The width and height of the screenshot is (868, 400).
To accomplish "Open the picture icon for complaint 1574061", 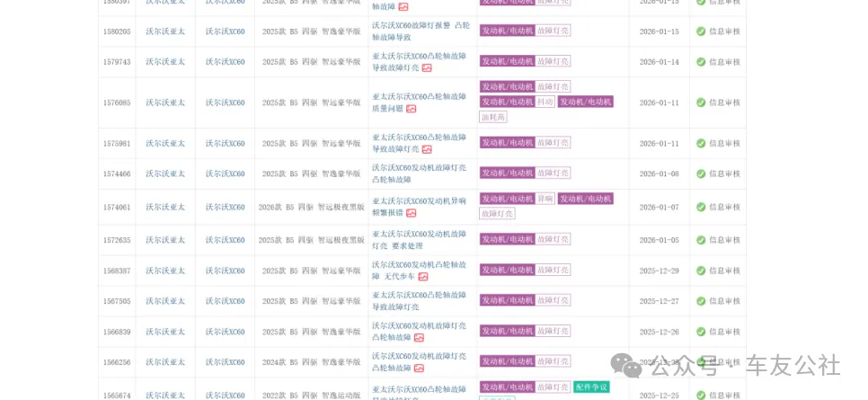I will tap(412, 213).
